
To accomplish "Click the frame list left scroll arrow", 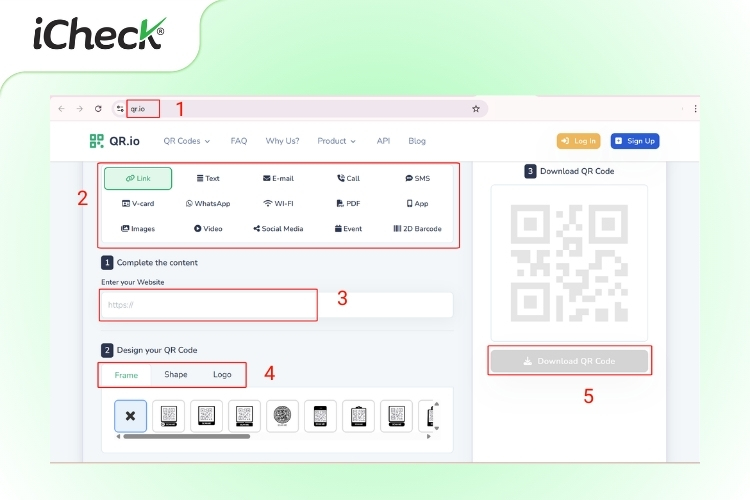I will click(x=118, y=436).
